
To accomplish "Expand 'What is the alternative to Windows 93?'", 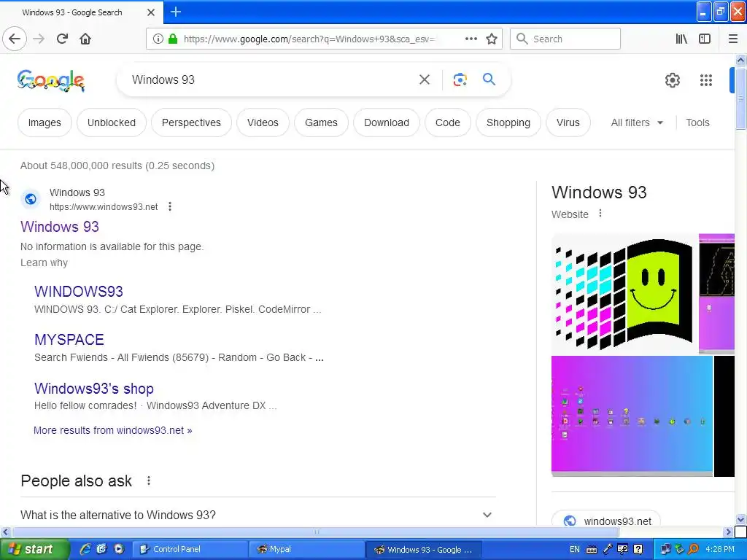I will coord(258,515).
